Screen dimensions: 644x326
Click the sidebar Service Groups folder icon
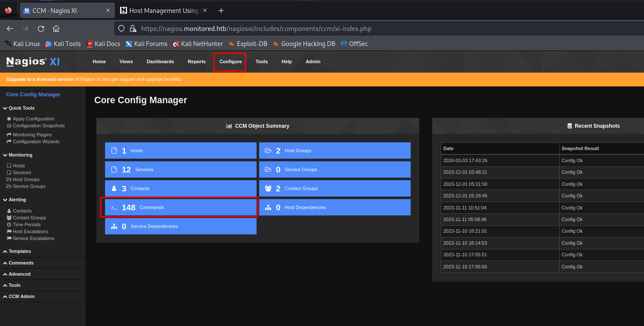pyautogui.click(x=9, y=186)
